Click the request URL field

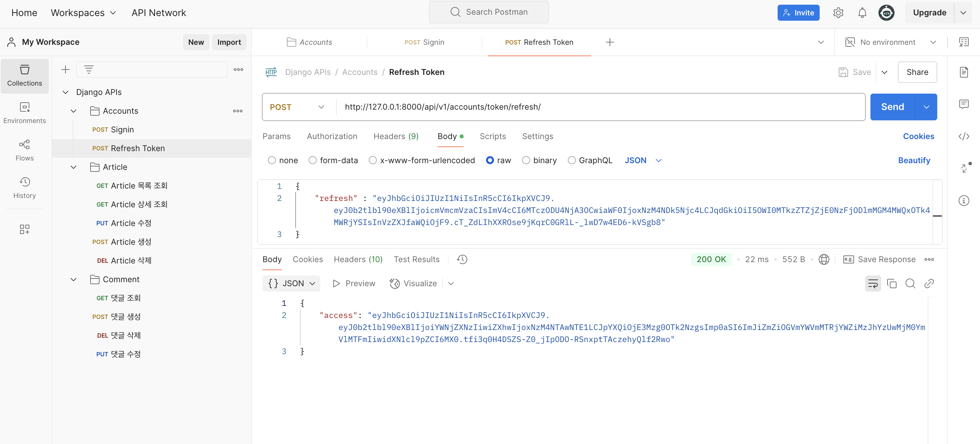click(x=600, y=107)
